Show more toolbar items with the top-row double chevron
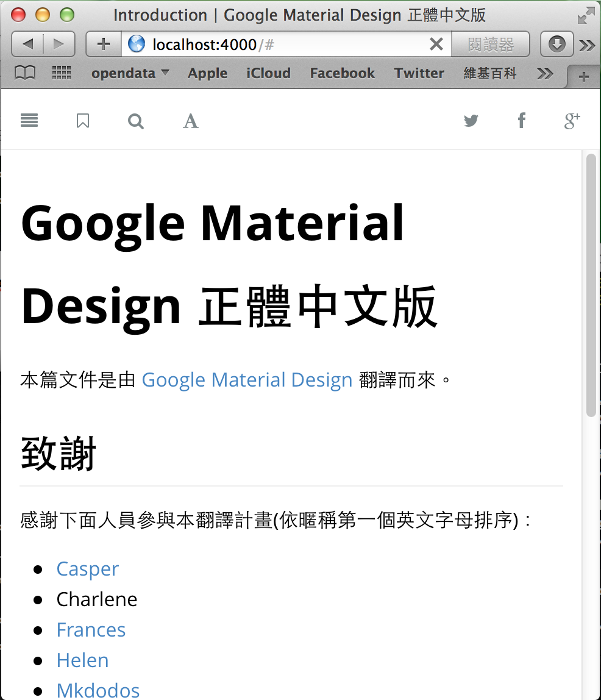Screen dimensions: 601x700 click(587, 45)
